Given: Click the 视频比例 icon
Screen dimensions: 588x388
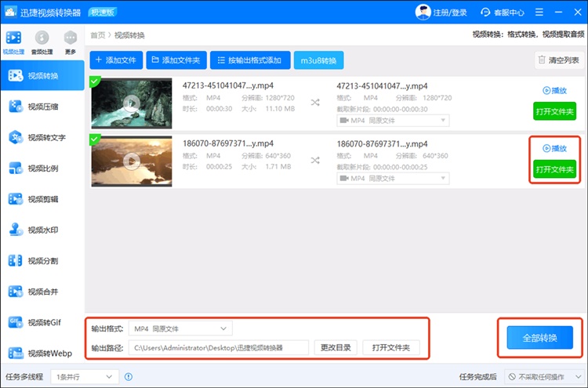Looking at the screenshot, I should 16,169.
